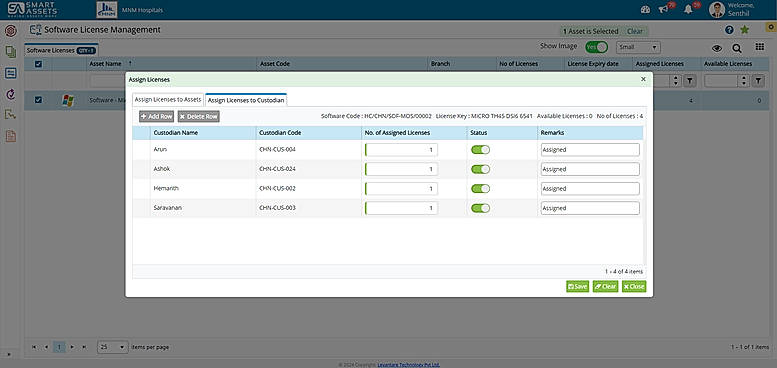Go to first page in pager

pyautogui.click(x=34, y=347)
